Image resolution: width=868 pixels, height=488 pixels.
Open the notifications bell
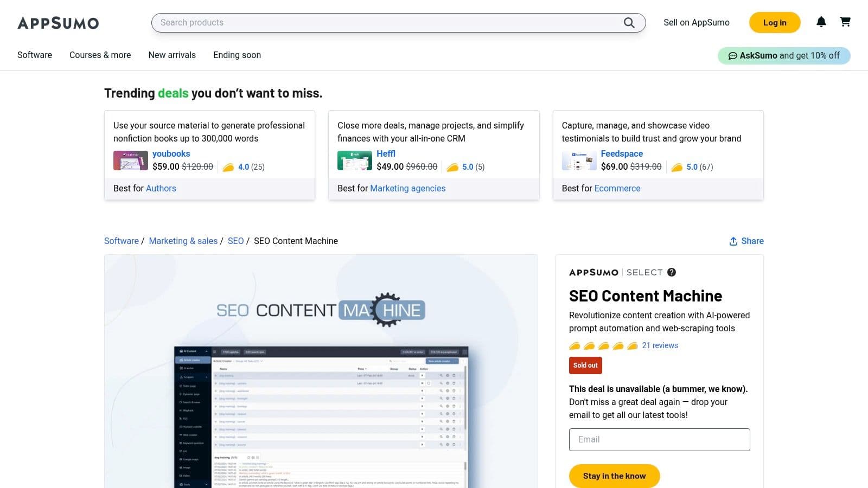click(x=821, y=22)
